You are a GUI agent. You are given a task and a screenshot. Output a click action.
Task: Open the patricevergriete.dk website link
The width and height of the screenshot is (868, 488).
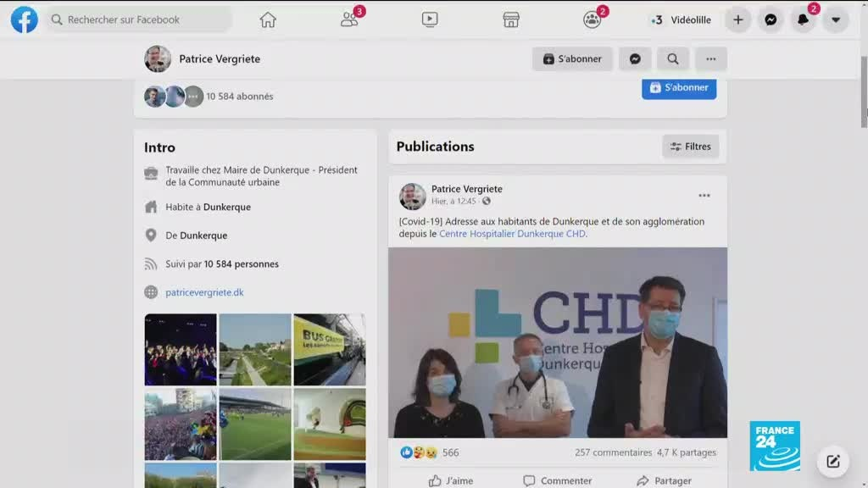pos(204,292)
